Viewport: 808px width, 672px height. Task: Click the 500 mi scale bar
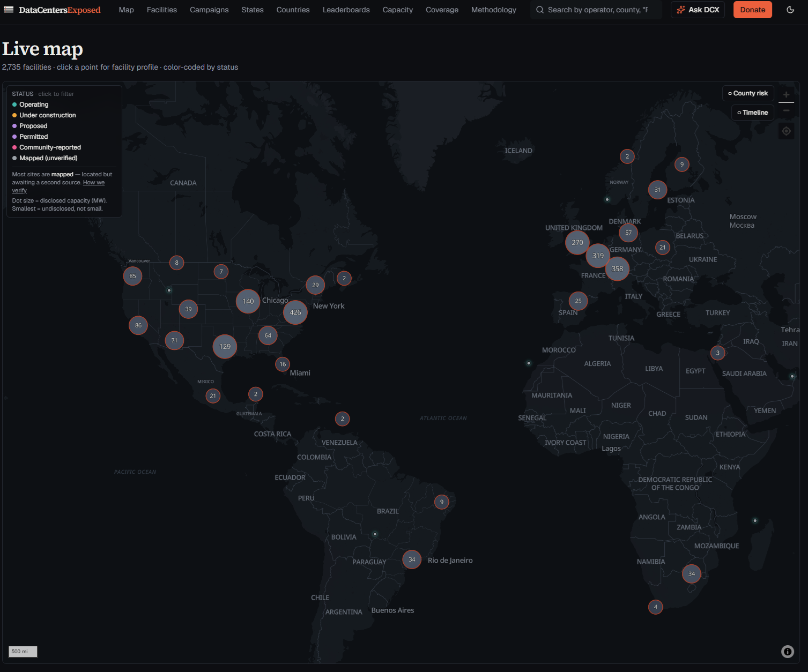click(x=23, y=652)
